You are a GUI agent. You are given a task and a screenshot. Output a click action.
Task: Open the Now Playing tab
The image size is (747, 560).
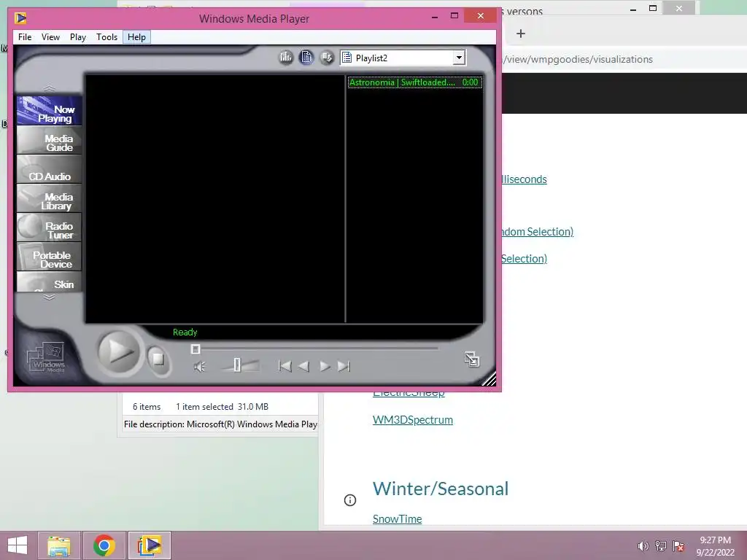[x=49, y=111]
